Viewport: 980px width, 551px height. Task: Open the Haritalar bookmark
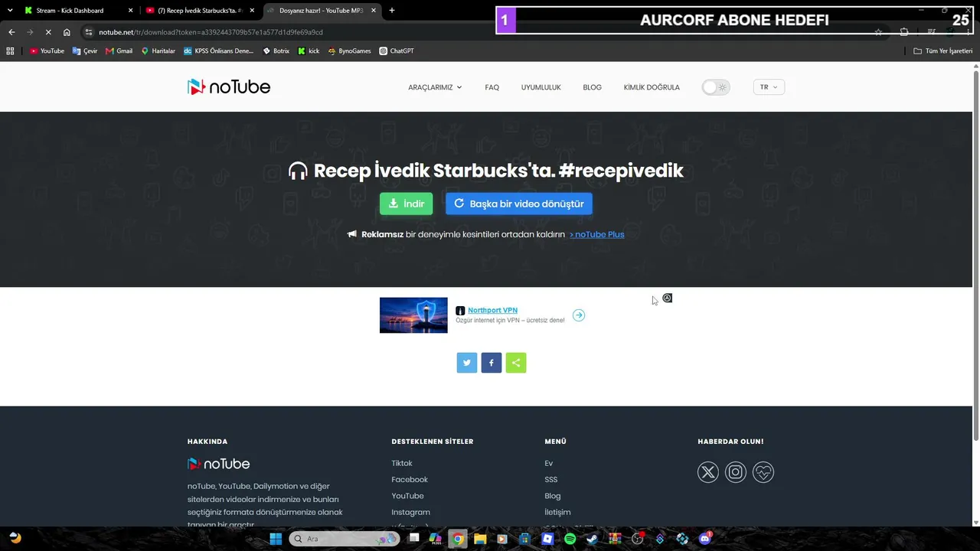158,51
